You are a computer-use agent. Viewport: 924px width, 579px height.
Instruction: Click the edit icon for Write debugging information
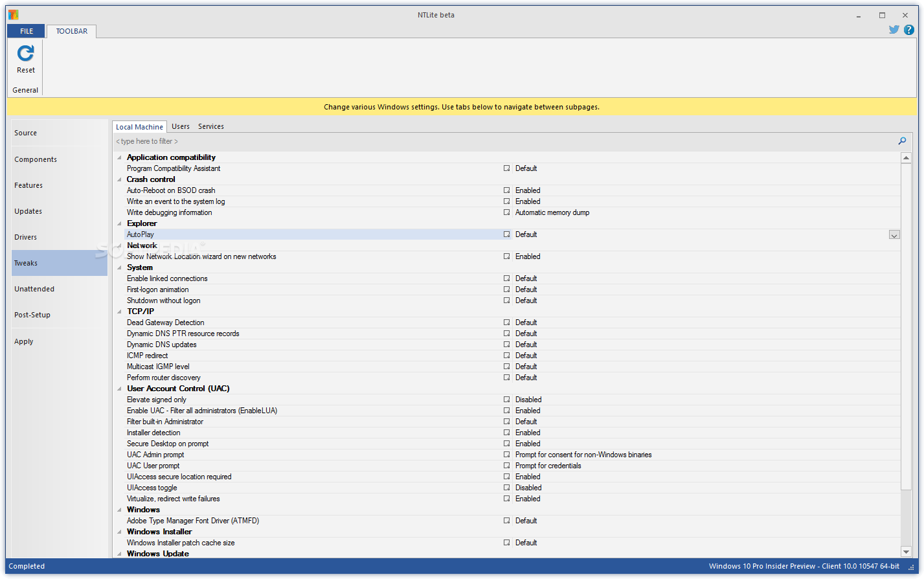507,212
